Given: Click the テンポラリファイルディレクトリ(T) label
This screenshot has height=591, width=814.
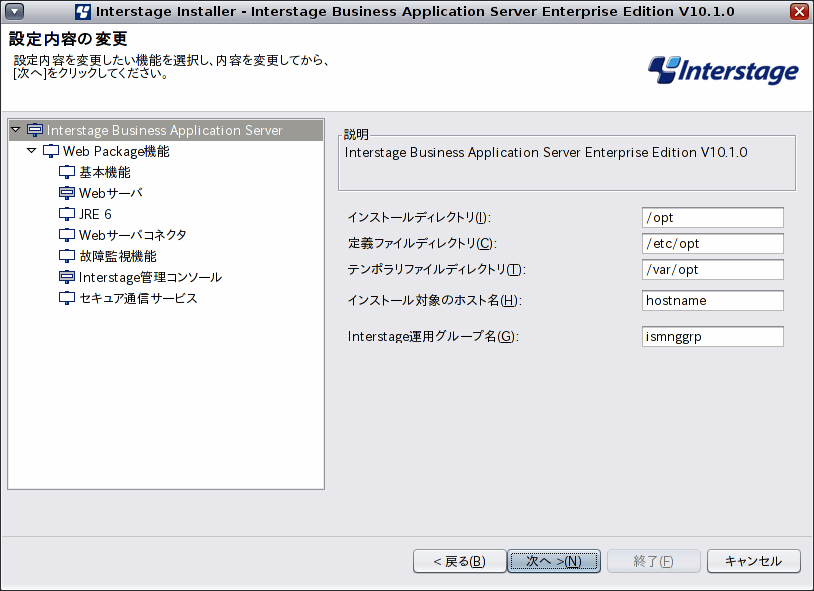Looking at the screenshot, I should [437, 269].
